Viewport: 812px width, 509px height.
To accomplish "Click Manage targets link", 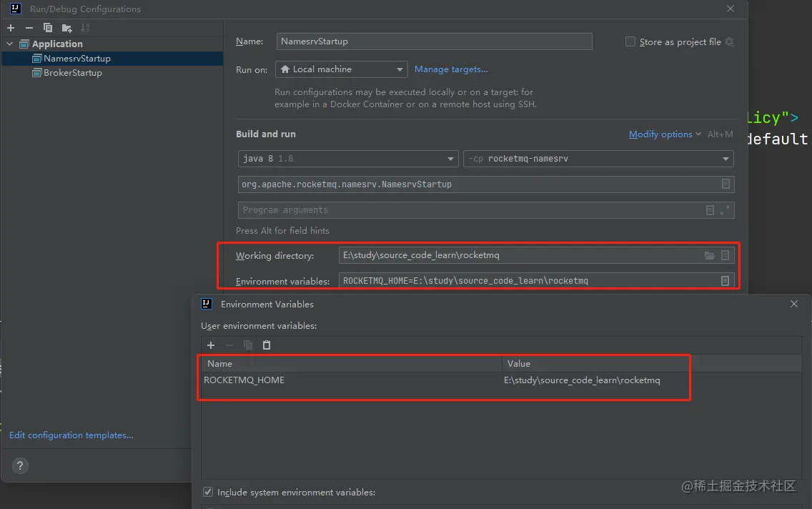I will (451, 69).
